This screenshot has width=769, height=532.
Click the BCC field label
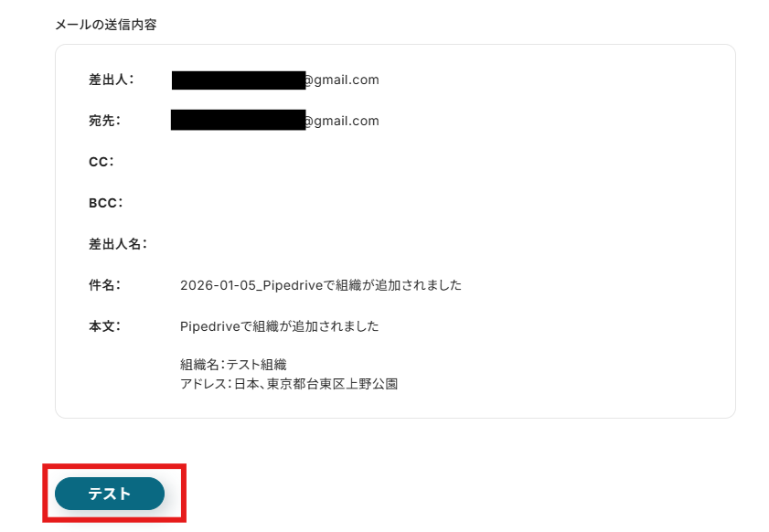tap(105, 203)
